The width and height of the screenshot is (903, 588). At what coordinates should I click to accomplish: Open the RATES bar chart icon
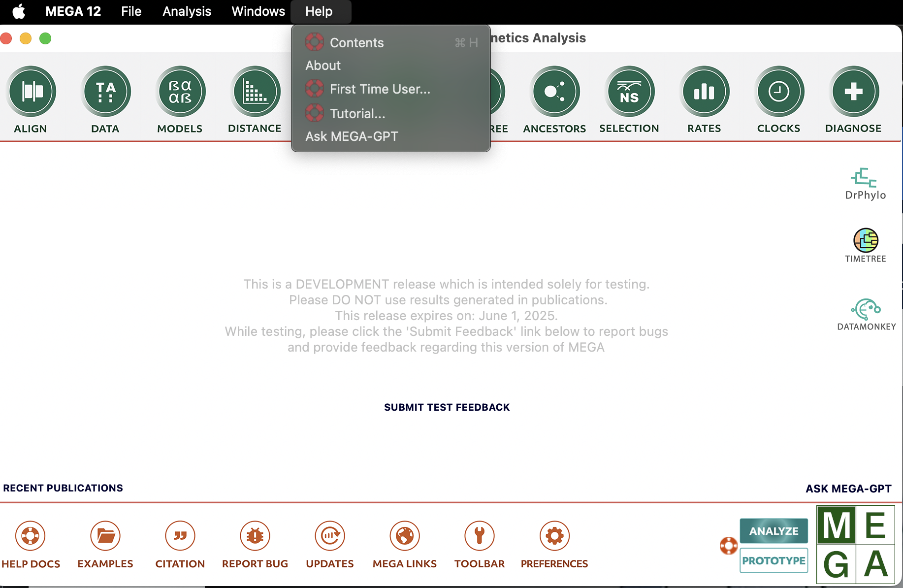[x=705, y=92]
